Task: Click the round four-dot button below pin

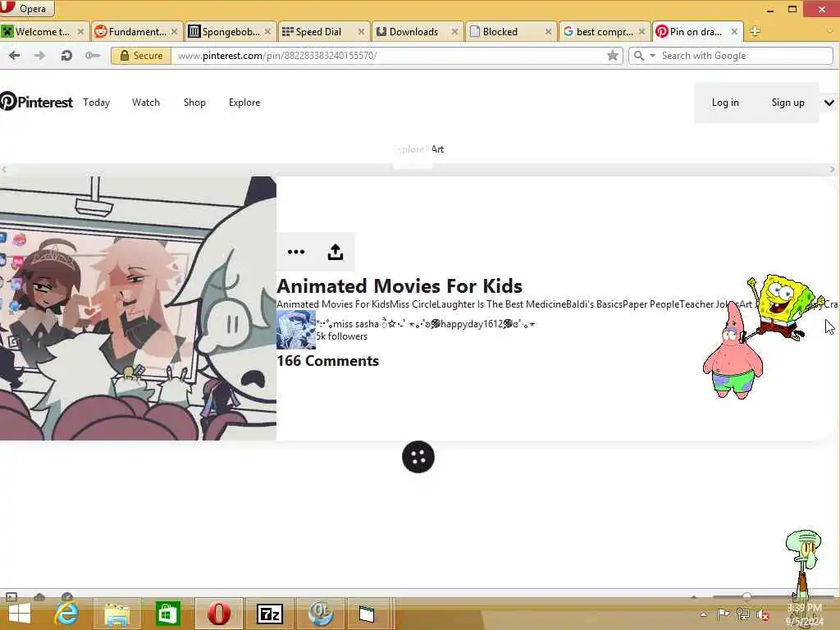Action: (x=418, y=457)
